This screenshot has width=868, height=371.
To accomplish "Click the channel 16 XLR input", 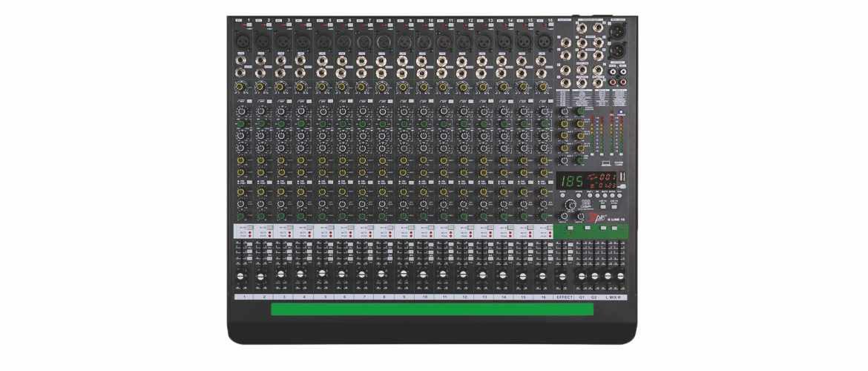I will coord(543,42).
